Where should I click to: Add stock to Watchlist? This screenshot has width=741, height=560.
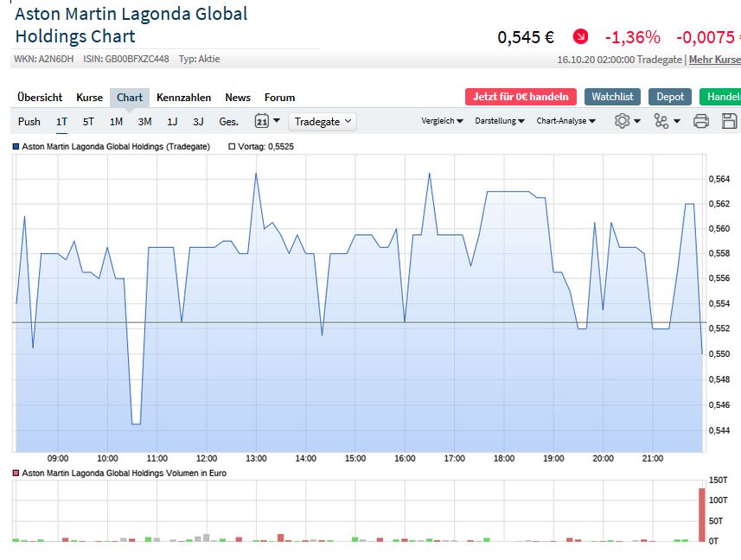[612, 97]
